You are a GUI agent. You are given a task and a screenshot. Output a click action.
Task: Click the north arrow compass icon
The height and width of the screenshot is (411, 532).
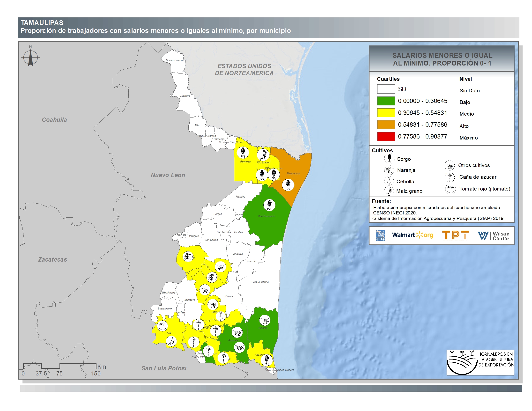(x=30, y=58)
